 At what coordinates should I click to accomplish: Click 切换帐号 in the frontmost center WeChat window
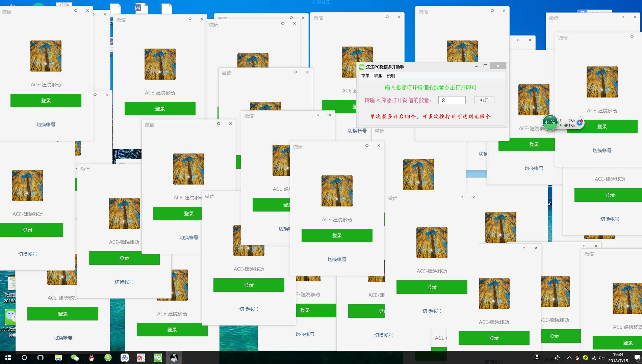click(337, 259)
